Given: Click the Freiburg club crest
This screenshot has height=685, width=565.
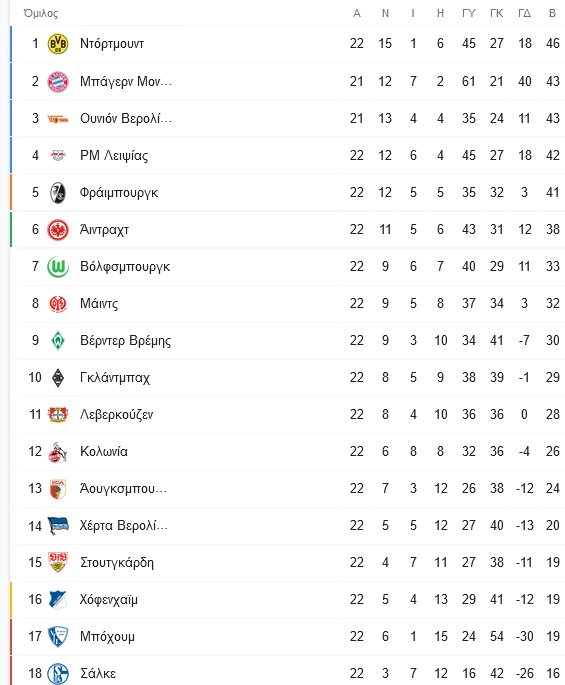Looking at the screenshot, I should point(58,193).
